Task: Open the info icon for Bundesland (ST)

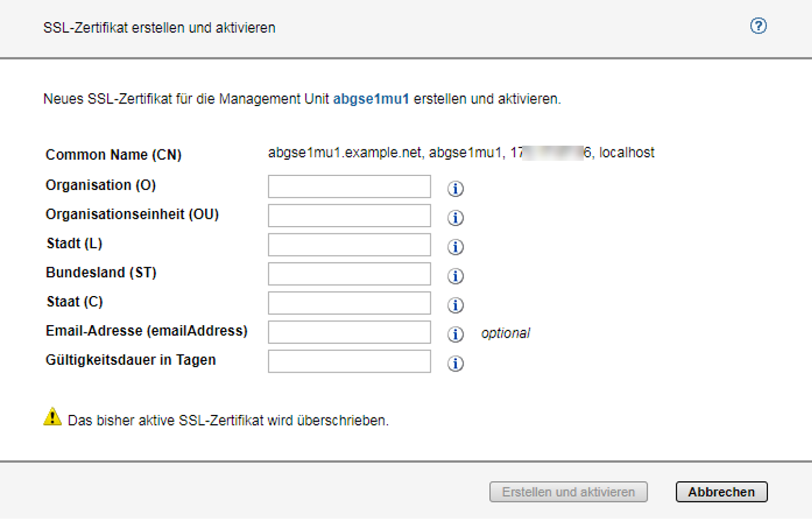Action: 455,276
